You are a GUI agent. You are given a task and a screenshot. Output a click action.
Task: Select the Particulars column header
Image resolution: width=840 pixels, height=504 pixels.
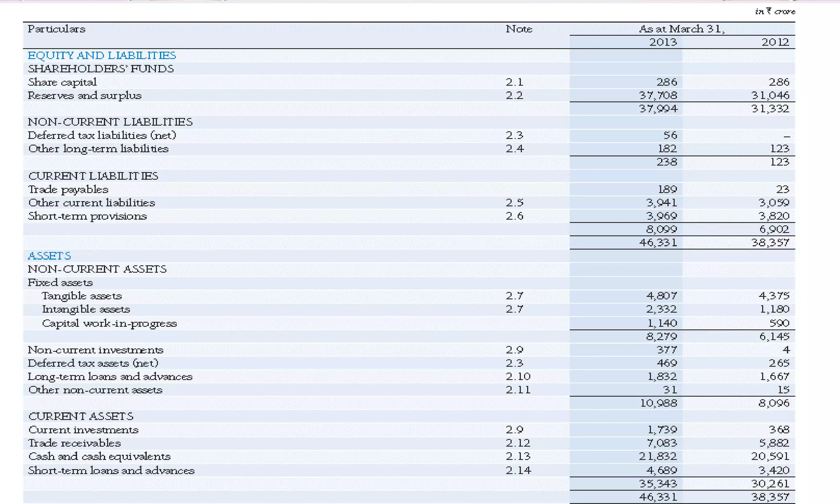(57, 29)
